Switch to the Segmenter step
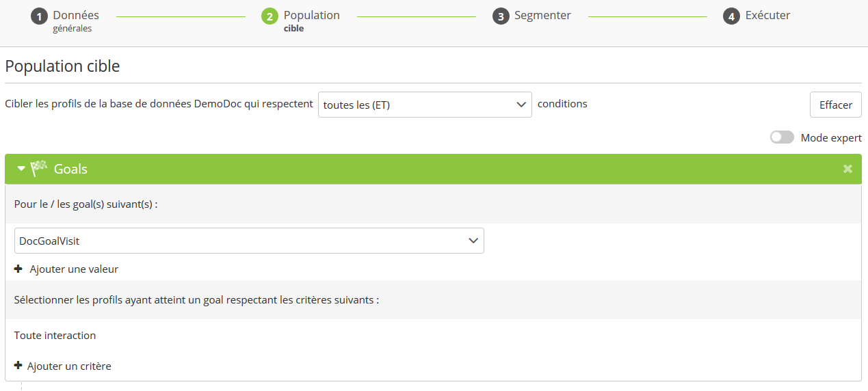The image size is (868, 391). pos(542,16)
